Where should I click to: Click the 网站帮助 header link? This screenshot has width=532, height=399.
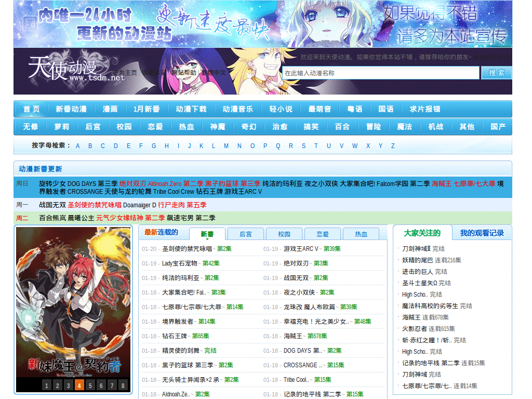(x=184, y=73)
